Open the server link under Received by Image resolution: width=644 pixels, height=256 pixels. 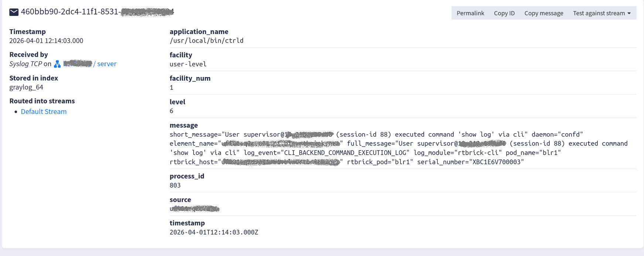pyautogui.click(x=107, y=64)
